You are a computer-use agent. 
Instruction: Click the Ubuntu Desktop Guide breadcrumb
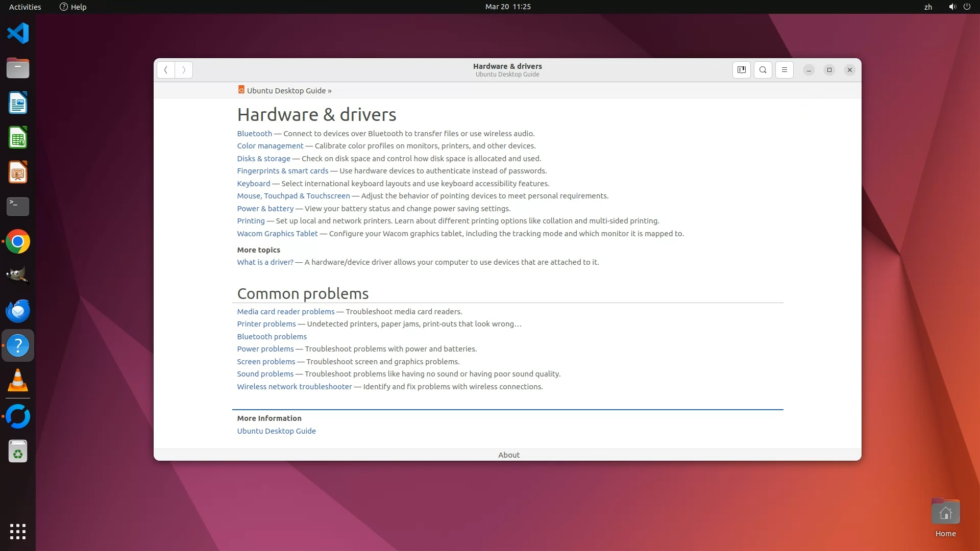286,91
